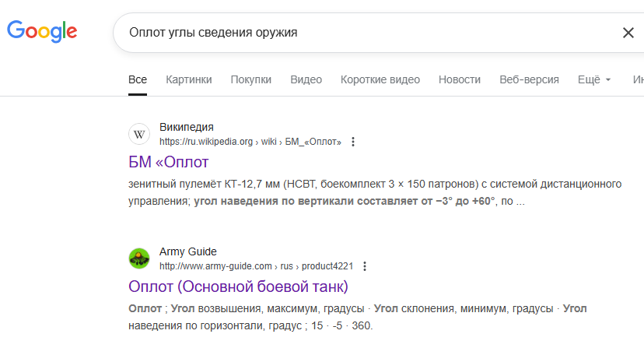Switch to Покупки tab
The height and width of the screenshot is (348, 644).
(251, 79)
